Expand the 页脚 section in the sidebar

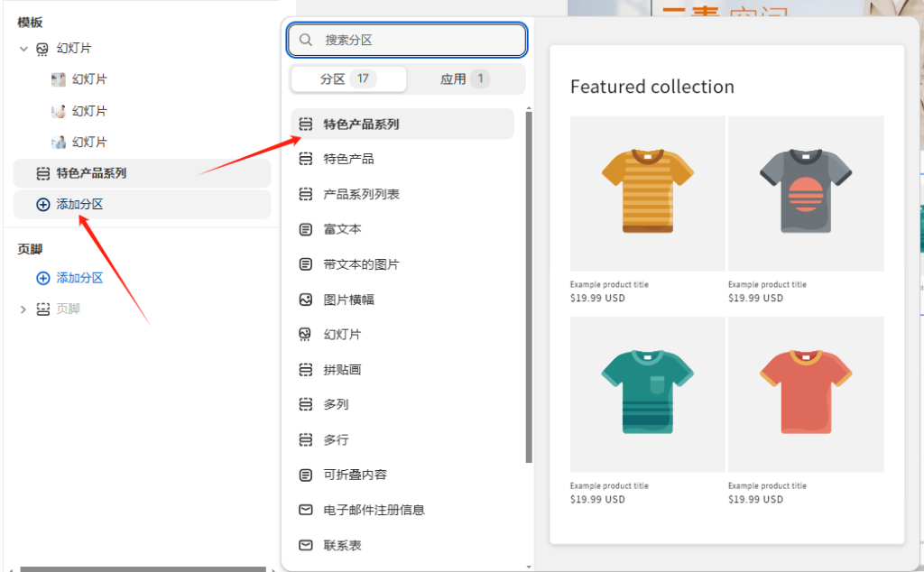pos(22,309)
